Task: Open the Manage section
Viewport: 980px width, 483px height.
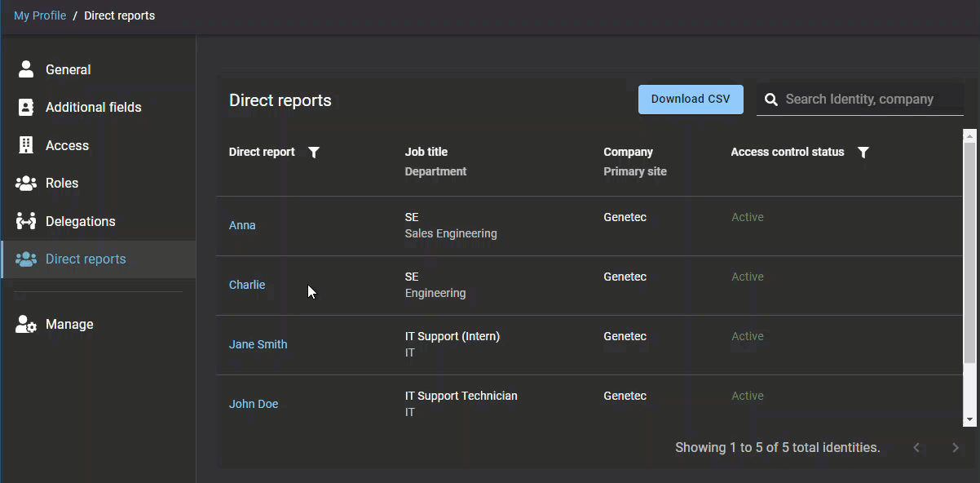Action: point(99,324)
